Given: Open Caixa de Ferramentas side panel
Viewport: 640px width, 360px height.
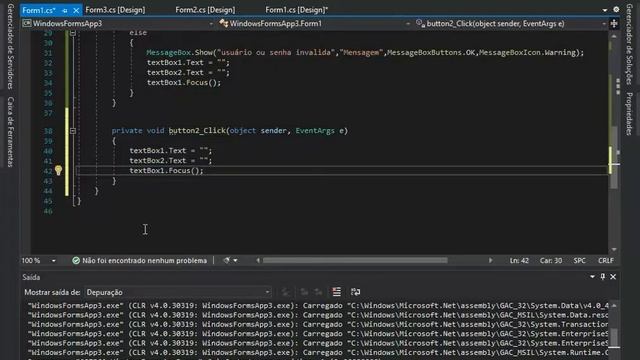Looking at the screenshot, I should [11, 132].
